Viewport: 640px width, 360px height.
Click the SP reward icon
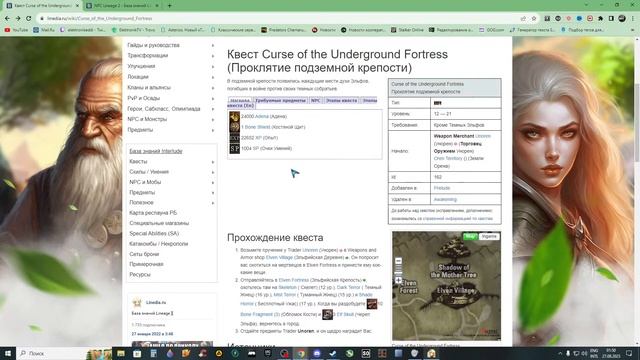234,149
